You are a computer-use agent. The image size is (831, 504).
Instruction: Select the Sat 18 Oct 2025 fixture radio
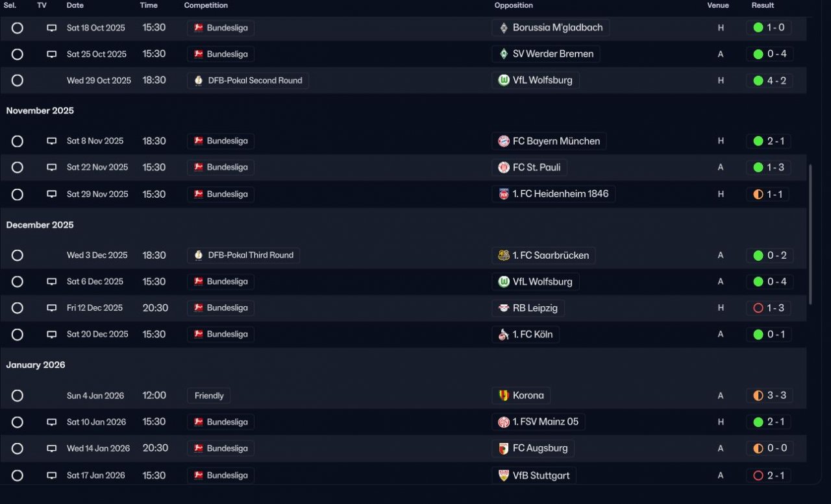(18, 28)
